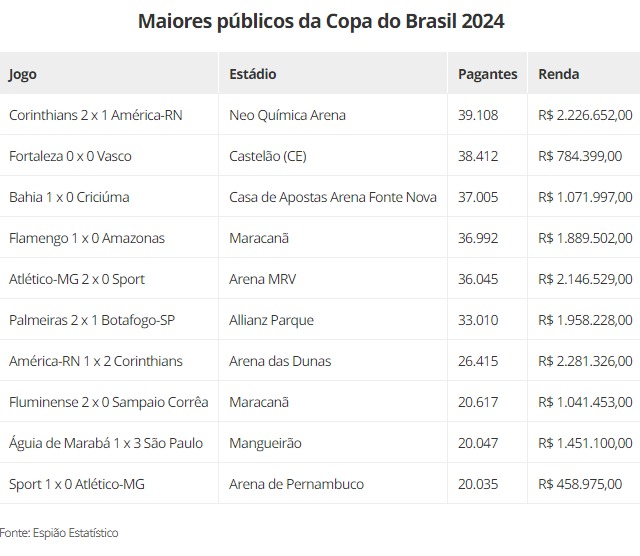Screen dimensions: 640x556
Task: Click the 39.108 attendance value
Action: pos(478,115)
